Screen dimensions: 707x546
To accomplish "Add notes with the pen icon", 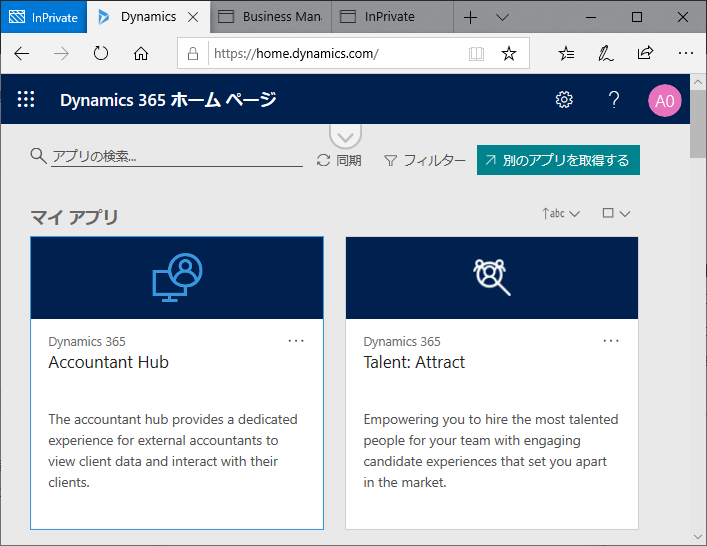I will [x=606, y=54].
